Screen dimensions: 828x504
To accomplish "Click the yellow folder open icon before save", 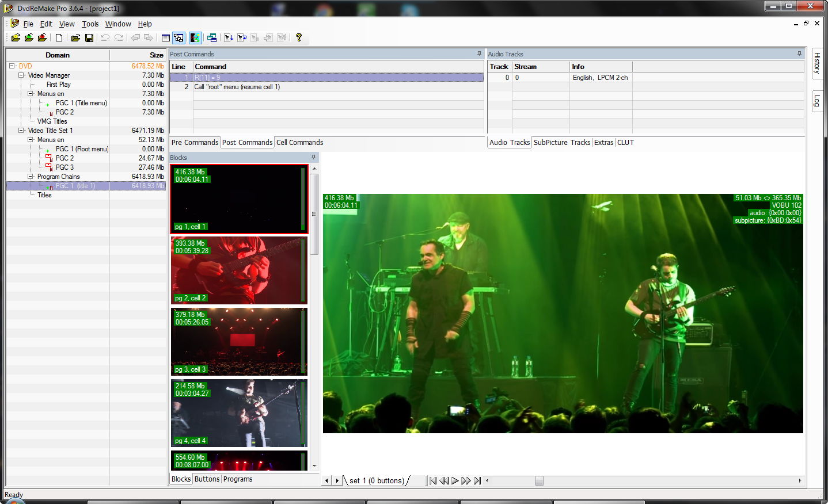I will pos(75,37).
